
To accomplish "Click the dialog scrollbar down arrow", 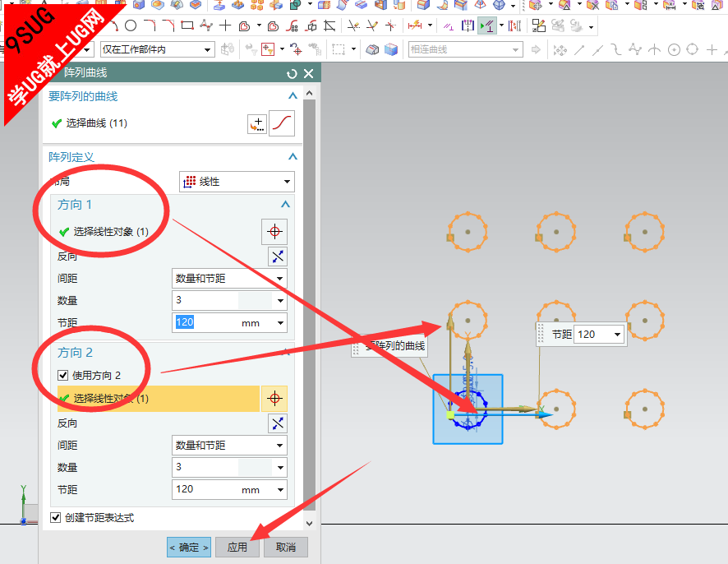I will pos(309,524).
